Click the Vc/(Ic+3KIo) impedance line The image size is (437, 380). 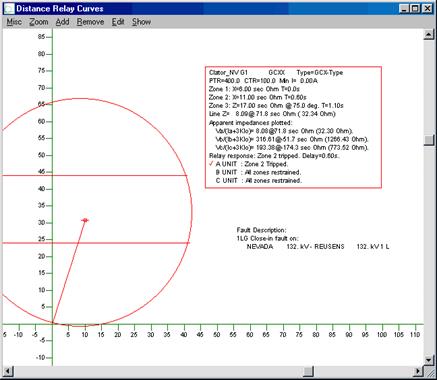coord(292,147)
